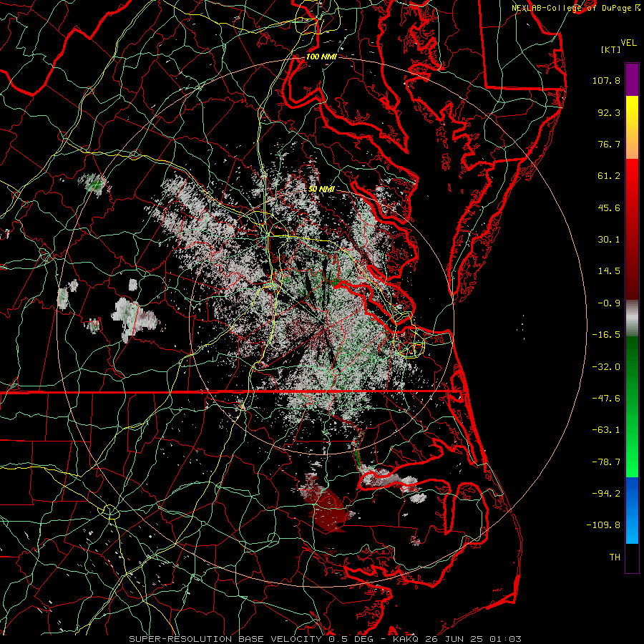The image size is (644, 644).
Task: Click the purple segment of the velocity color bar
Action: 632,80
